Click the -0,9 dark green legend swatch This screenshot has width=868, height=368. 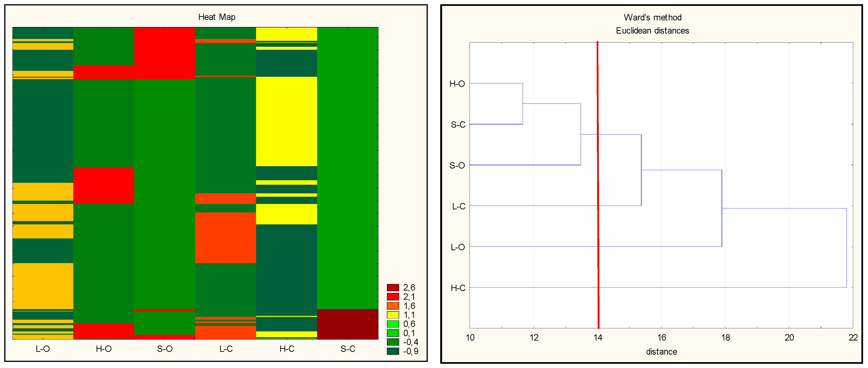point(393,351)
